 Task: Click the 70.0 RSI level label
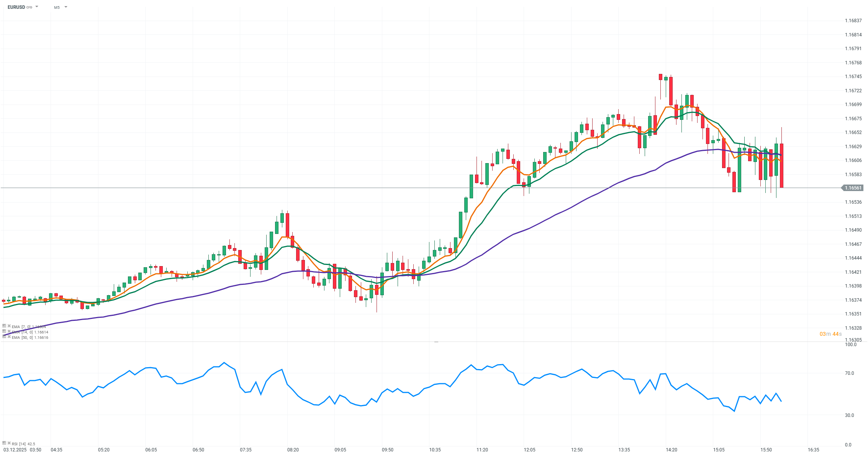pos(849,373)
